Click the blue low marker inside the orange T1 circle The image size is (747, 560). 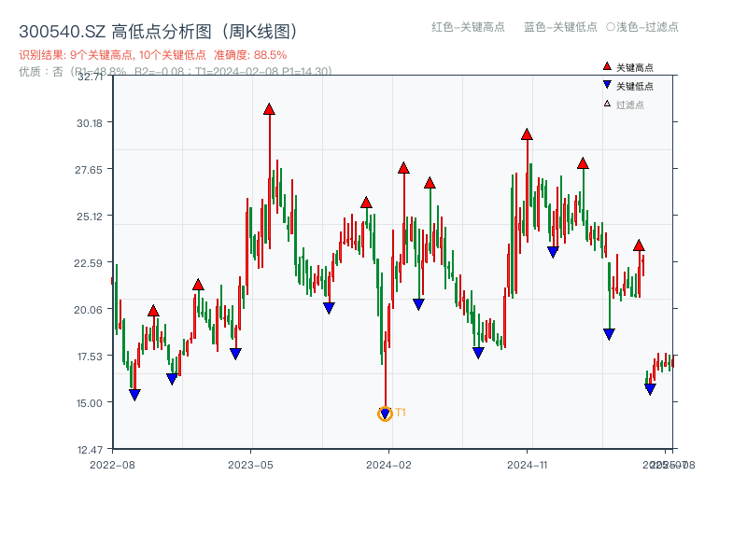tap(384, 412)
